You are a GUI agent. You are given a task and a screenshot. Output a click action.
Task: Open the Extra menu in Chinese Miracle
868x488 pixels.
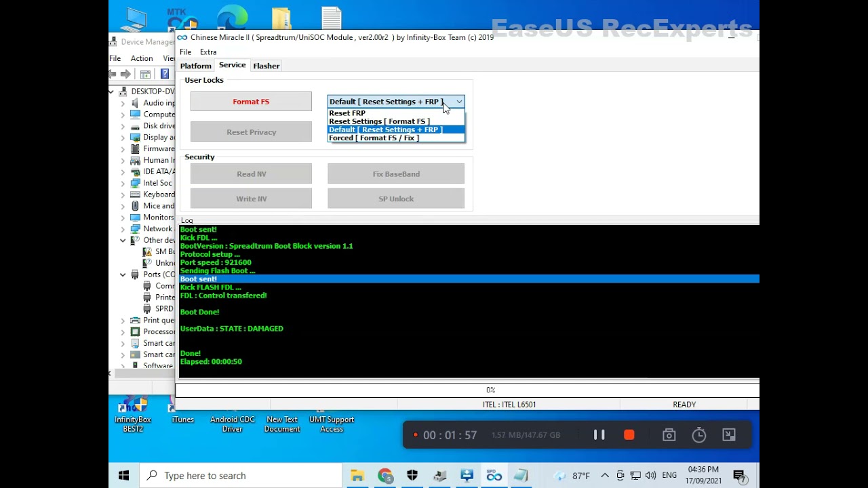point(208,52)
